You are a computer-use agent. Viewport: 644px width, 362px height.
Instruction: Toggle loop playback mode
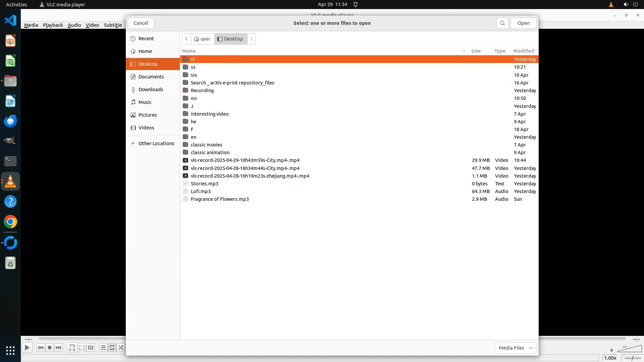112,348
